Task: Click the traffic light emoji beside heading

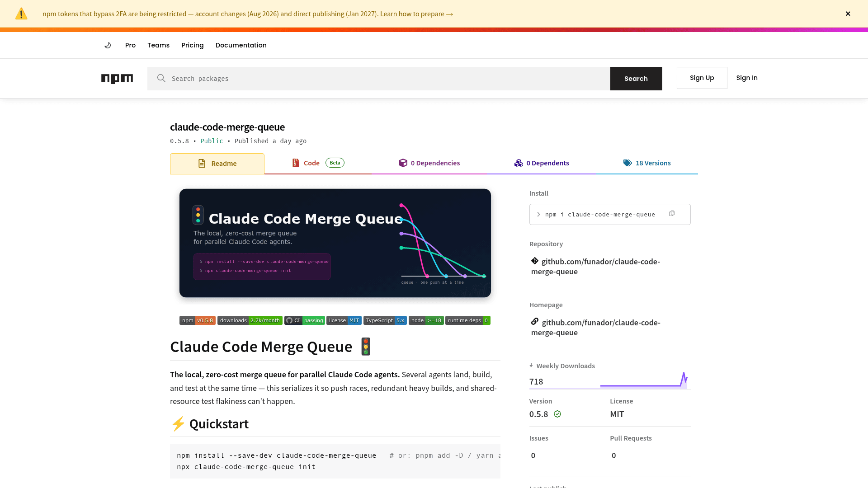Action: pyautogui.click(x=365, y=347)
